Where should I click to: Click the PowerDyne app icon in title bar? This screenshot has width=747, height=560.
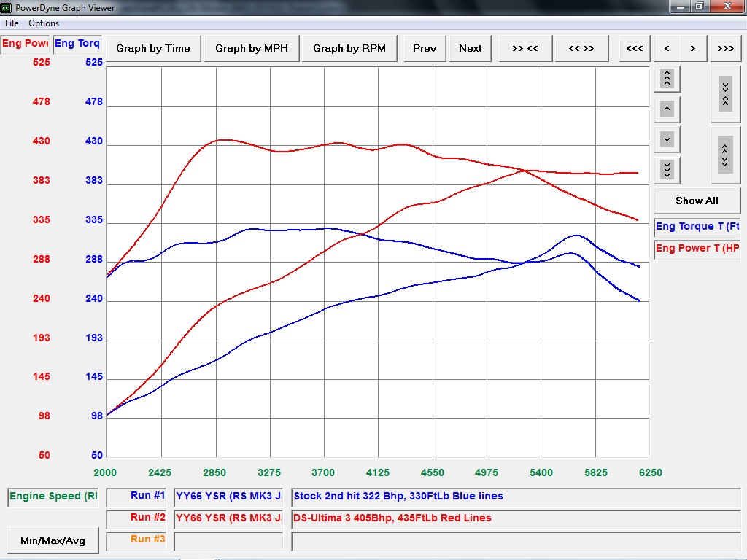tap(6, 7)
